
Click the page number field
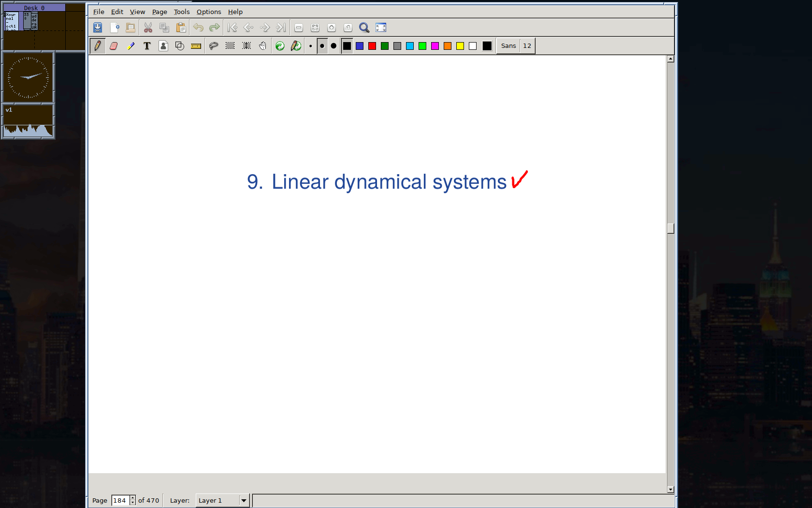click(120, 500)
